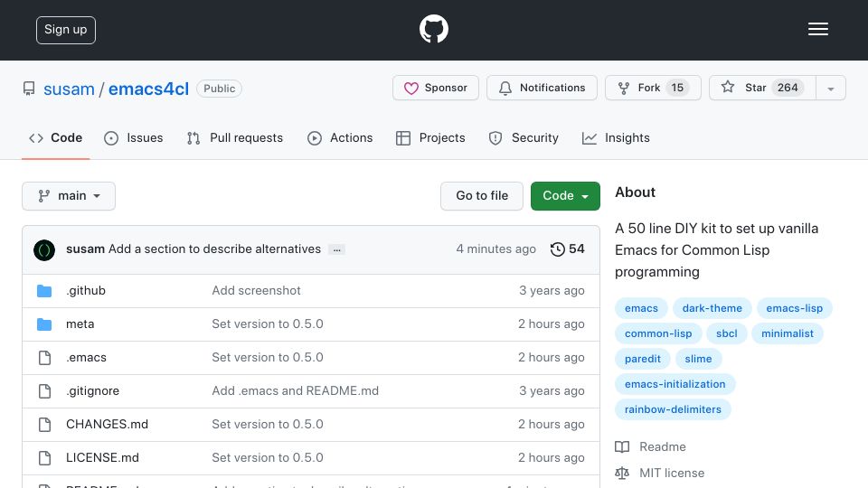
Task: Open the CHANGES.md file
Action: (x=107, y=425)
